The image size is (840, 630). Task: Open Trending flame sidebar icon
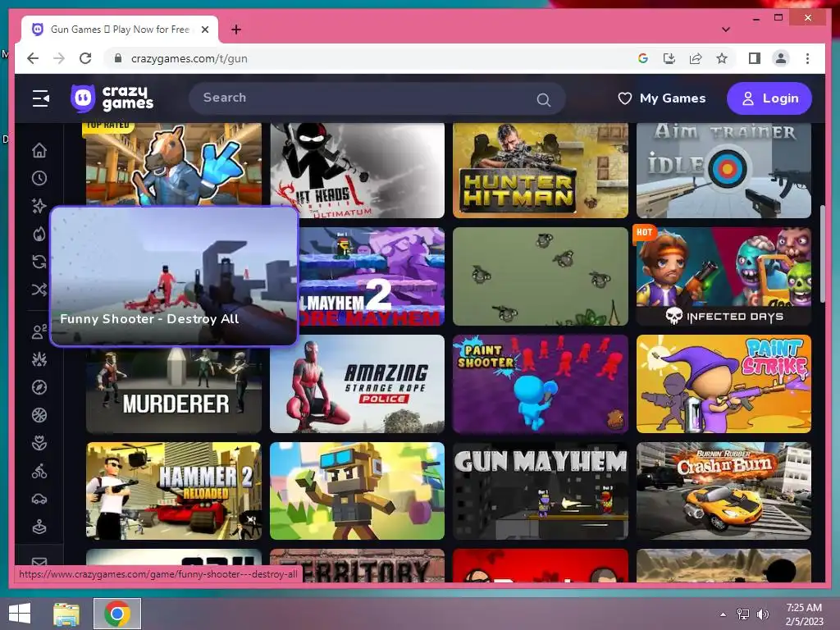[x=39, y=234]
